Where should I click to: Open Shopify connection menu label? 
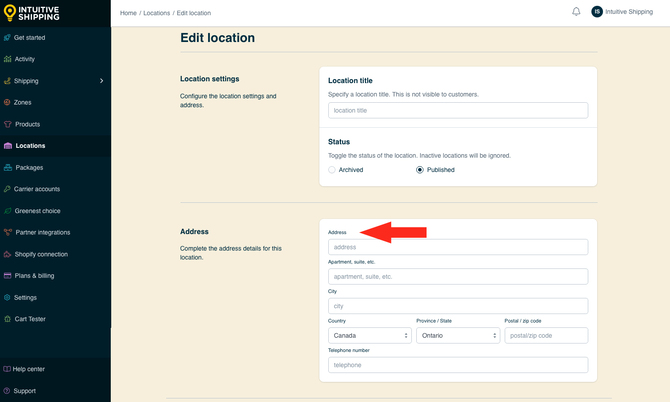[x=41, y=254]
